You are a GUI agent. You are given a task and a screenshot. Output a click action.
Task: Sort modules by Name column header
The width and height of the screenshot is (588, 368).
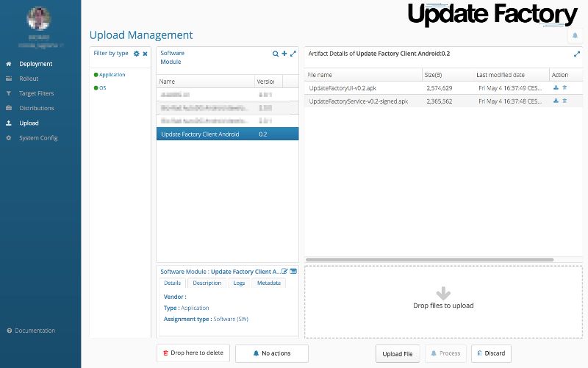(x=206, y=82)
